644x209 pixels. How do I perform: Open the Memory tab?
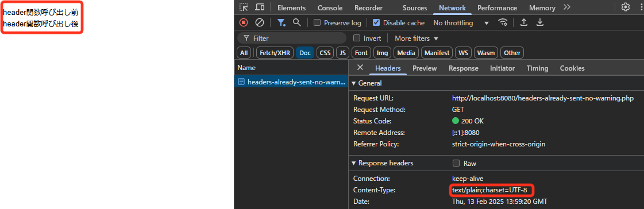pyautogui.click(x=542, y=8)
